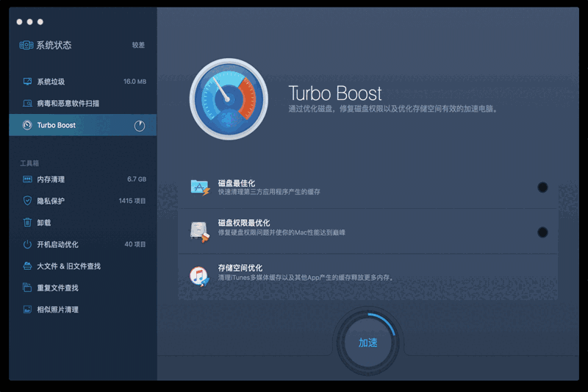The height and width of the screenshot is (392, 588).
Task: Click the 存储空间优化 iTunes icon
Action: [x=199, y=277]
